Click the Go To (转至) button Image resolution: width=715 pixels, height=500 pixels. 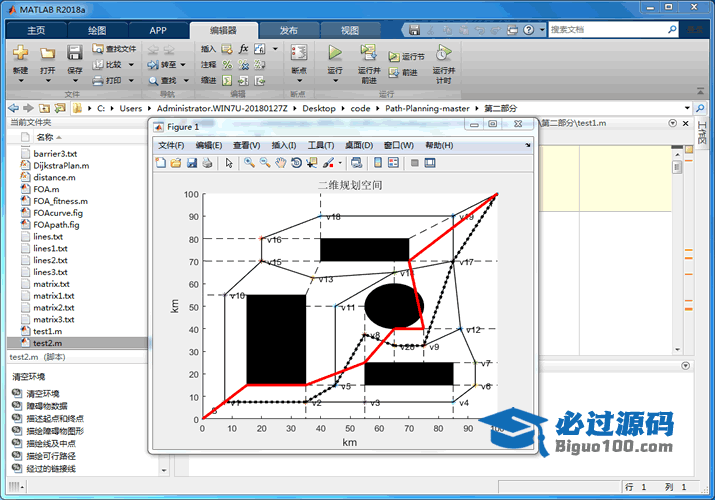tap(162, 65)
